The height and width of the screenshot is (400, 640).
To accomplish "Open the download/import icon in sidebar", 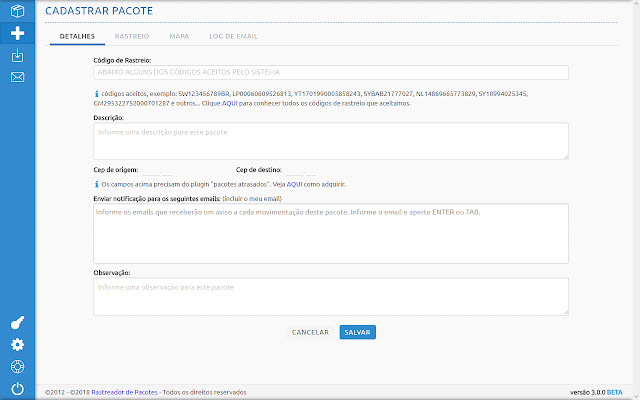I will click(x=17, y=55).
